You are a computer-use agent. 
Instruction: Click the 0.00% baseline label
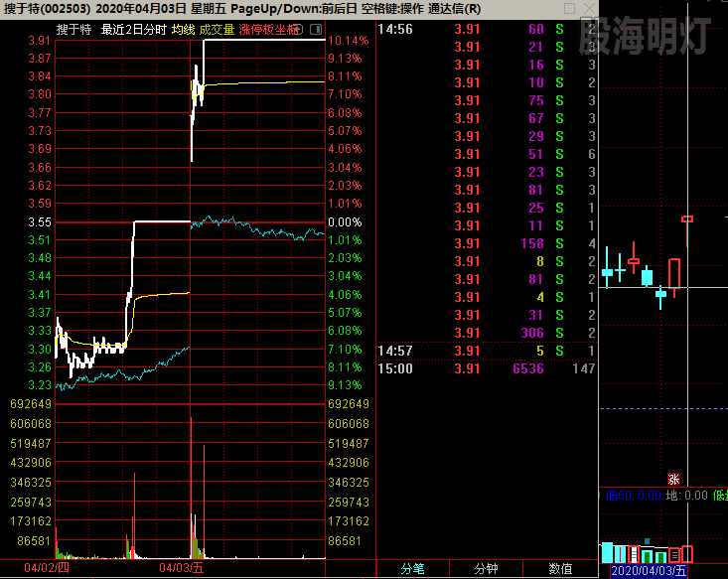(345, 221)
